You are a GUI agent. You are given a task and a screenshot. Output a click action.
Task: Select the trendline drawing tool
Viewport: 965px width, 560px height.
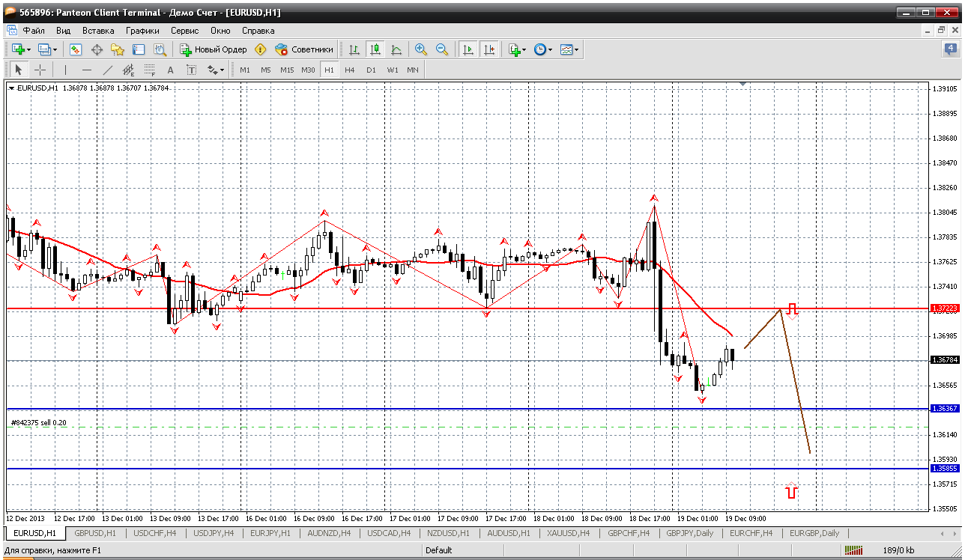coord(108,70)
